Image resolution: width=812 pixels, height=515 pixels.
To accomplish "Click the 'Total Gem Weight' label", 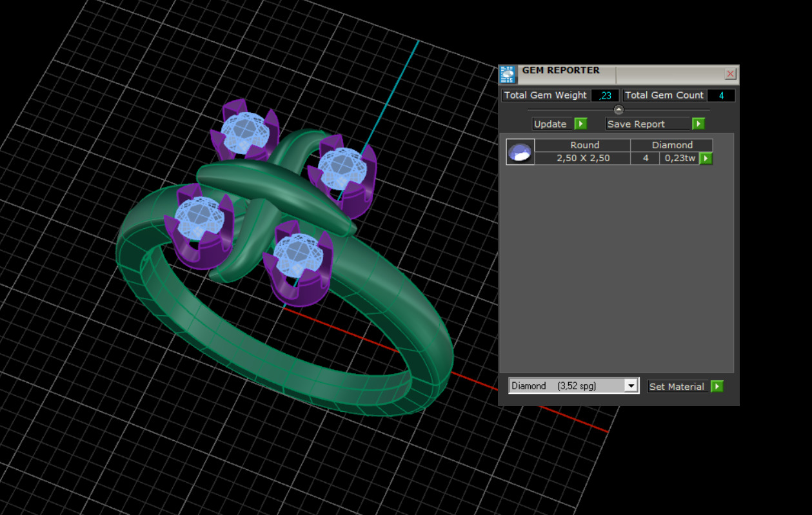I will click(x=546, y=95).
